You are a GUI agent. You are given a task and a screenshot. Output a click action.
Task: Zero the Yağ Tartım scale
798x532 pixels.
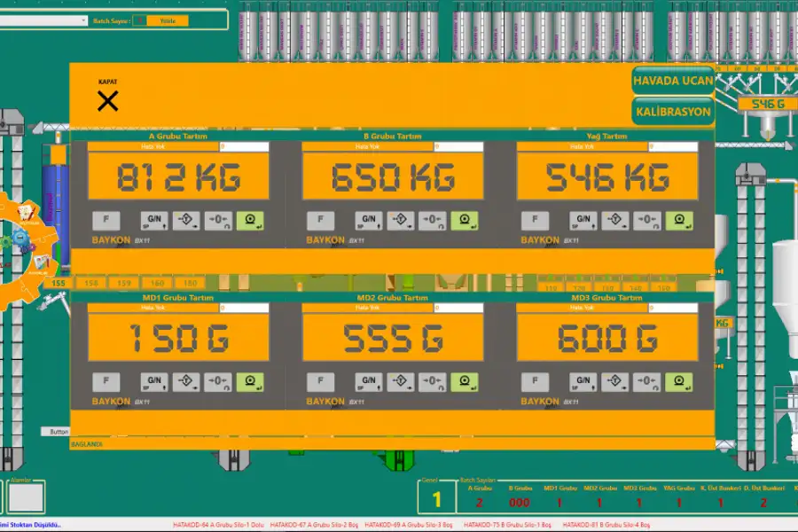pos(646,220)
